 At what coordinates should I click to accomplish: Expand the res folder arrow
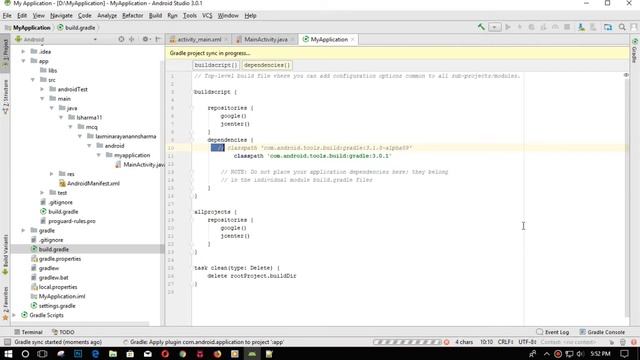tap(51, 174)
